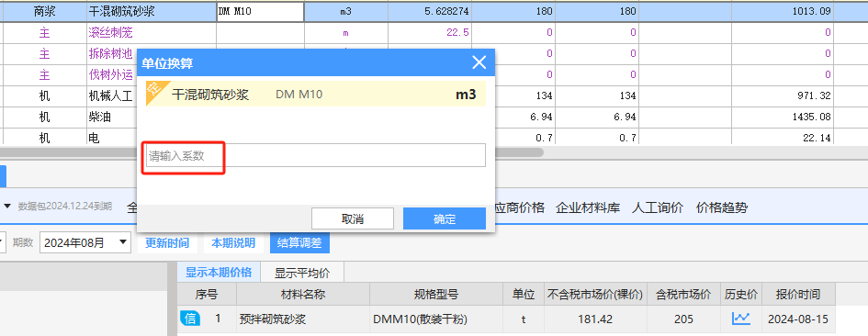Click the 规格型号 column header
This screenshot has height=336, width=868.
click(436, 294)
